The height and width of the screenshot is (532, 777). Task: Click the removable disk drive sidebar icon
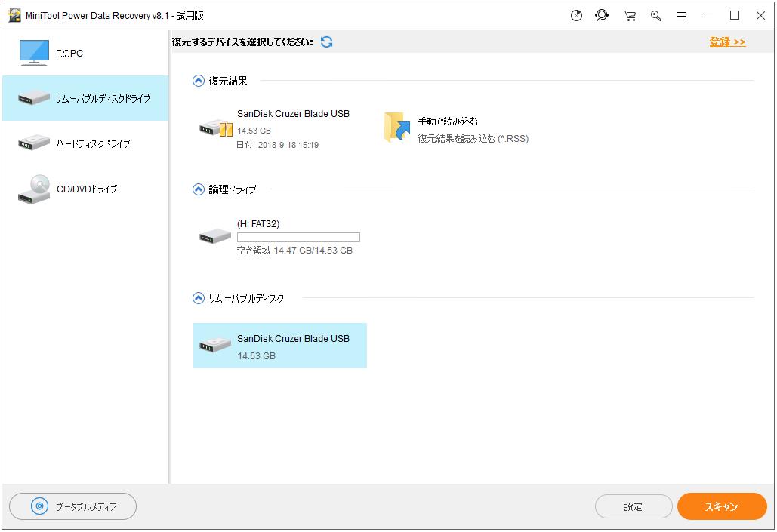click(x=34, y=97)
